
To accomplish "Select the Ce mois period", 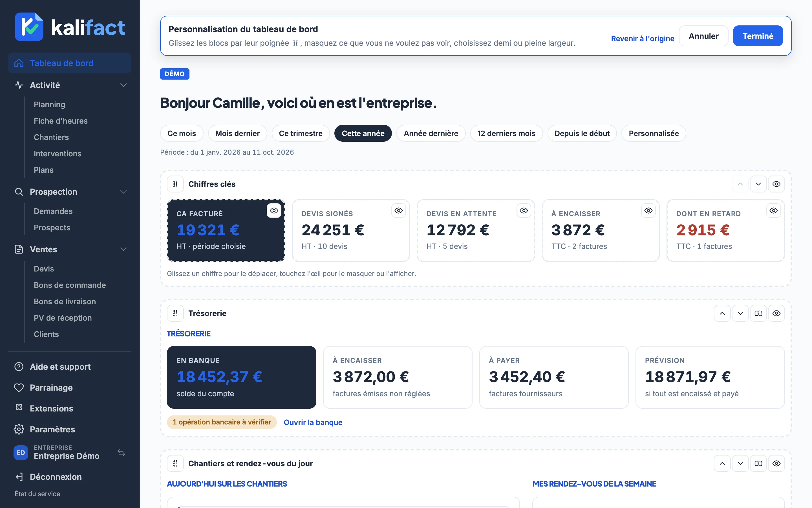I will (x=182, y=133).
